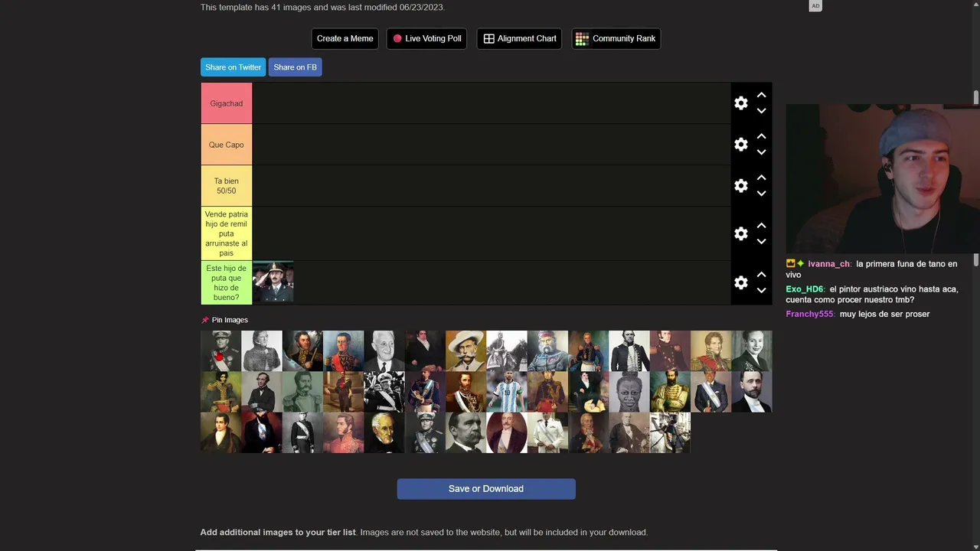Select the white-haired elderly man in suit
980x551 pixels.
pyautogui.click(x=384, y=350)
